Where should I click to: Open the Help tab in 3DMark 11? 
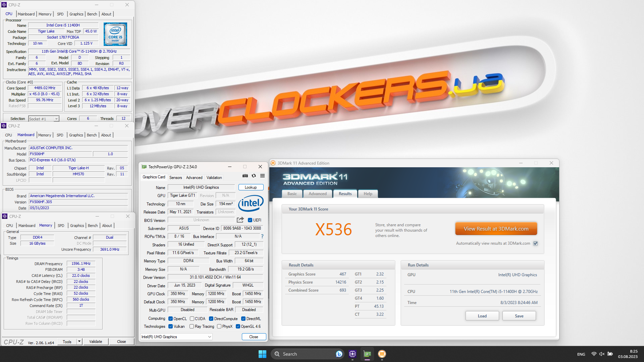pyautogui.click(x=368, y=194)
